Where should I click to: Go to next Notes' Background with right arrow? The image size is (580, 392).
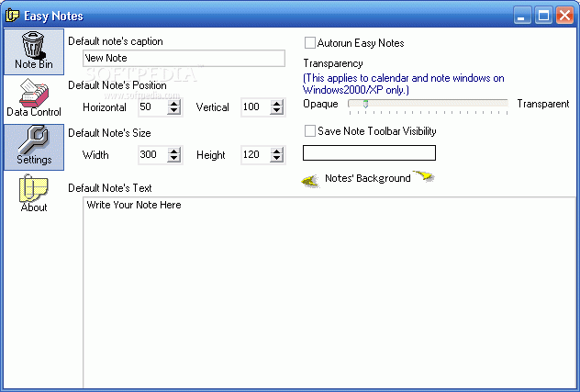[424, 176]
